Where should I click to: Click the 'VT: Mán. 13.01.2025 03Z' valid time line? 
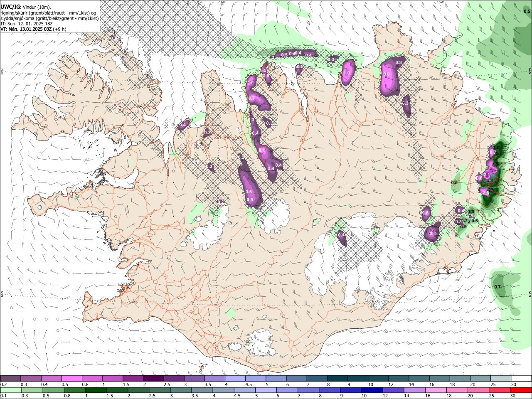26,29
